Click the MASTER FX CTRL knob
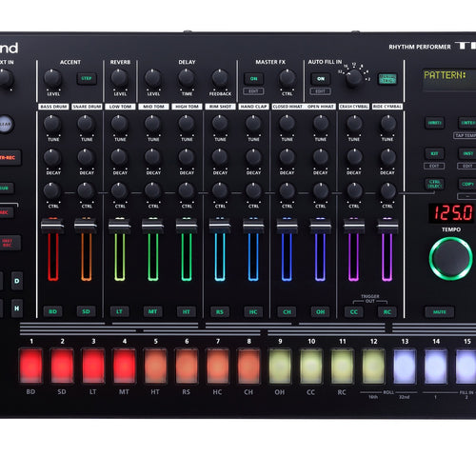The height and width of the screenshot is (476, 476). pyautogui.click(x=287, y=78)
